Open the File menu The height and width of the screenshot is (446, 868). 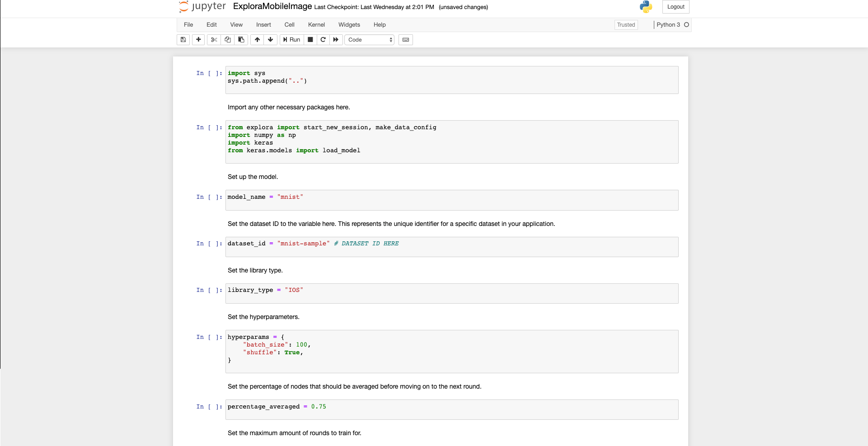pos(188,25)
